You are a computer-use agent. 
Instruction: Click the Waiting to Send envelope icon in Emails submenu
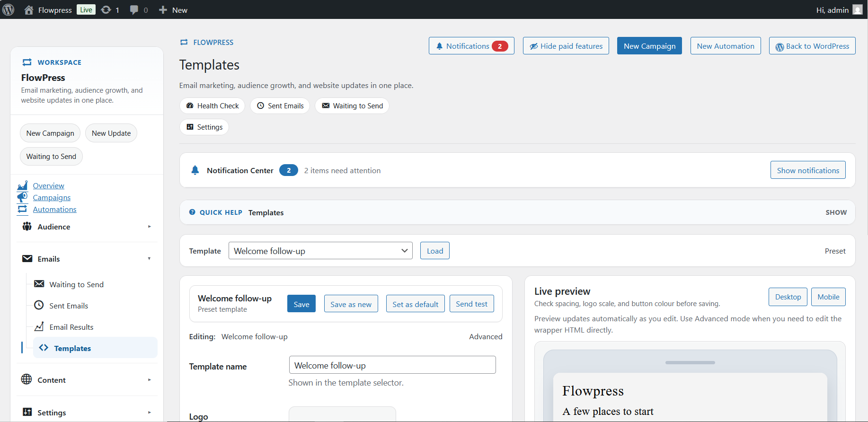pyautogui.click(x=39, y=284)
